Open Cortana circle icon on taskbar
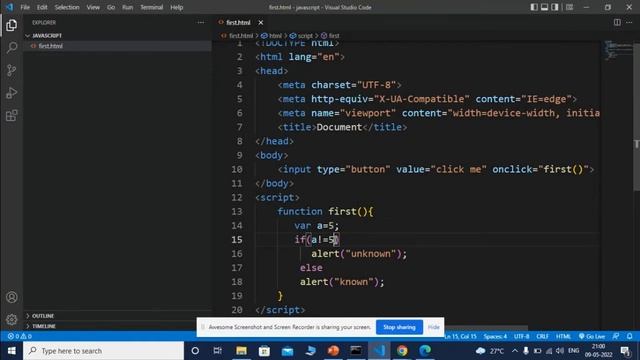Viewport: 640px width, 360px height. click(195, 351)
